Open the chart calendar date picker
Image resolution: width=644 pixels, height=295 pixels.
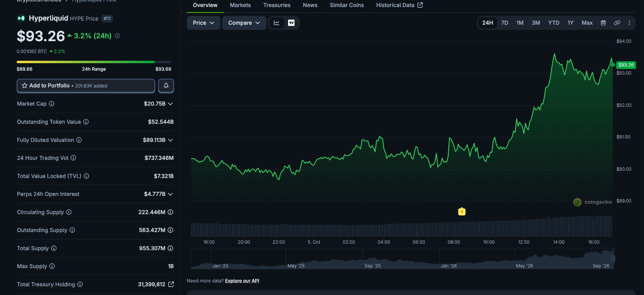(603, 23)
